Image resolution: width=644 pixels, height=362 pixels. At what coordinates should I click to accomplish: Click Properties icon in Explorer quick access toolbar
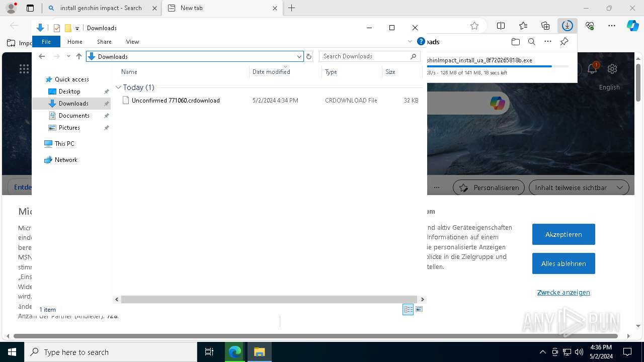[57, 28]
